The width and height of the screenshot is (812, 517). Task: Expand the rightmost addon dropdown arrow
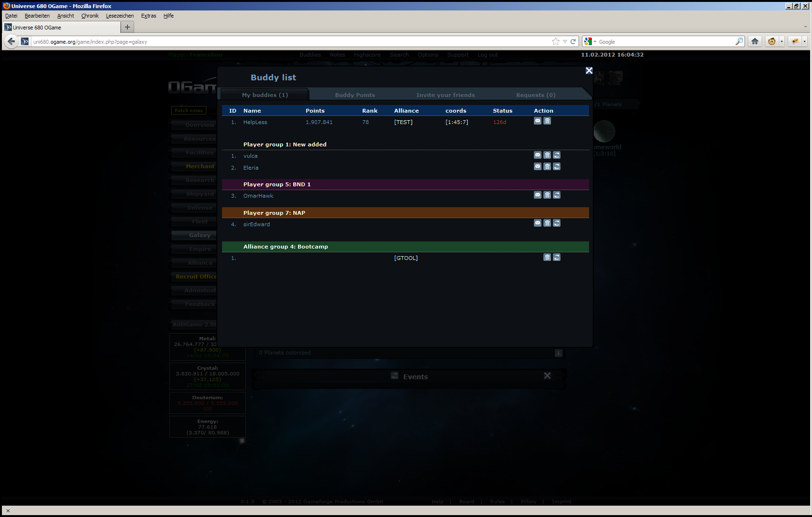click(x=804, y=41)
